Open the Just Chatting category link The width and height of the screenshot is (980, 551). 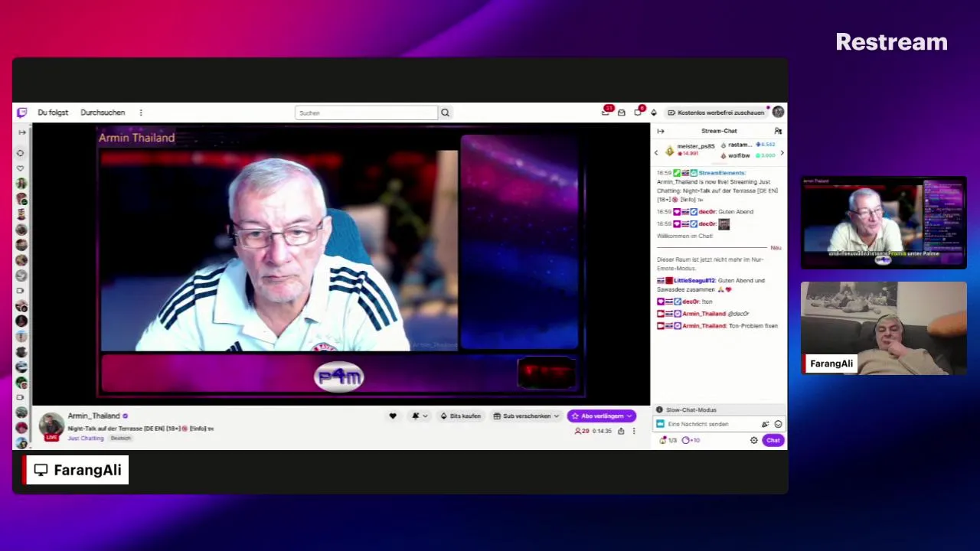[86, 439]
